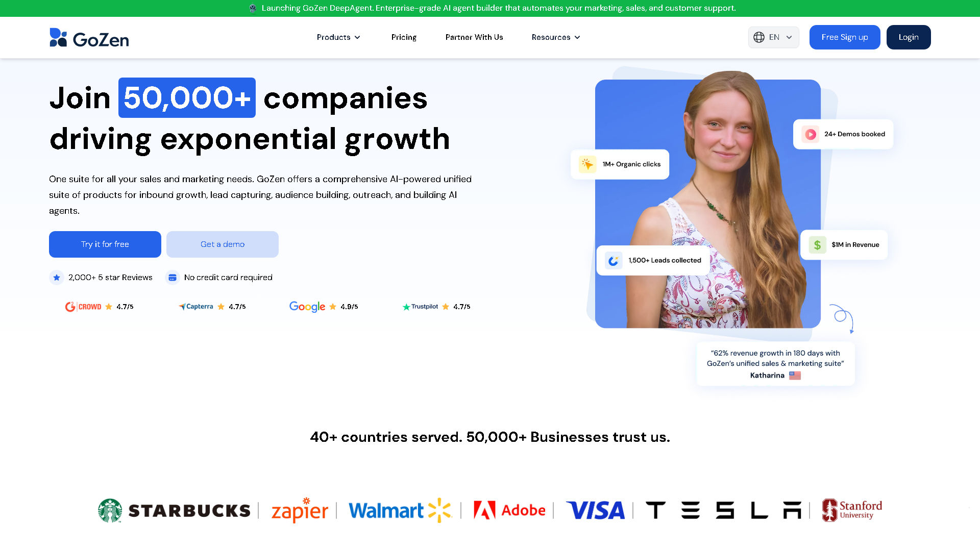Open Partner With Us menu item

coord(474,37)
